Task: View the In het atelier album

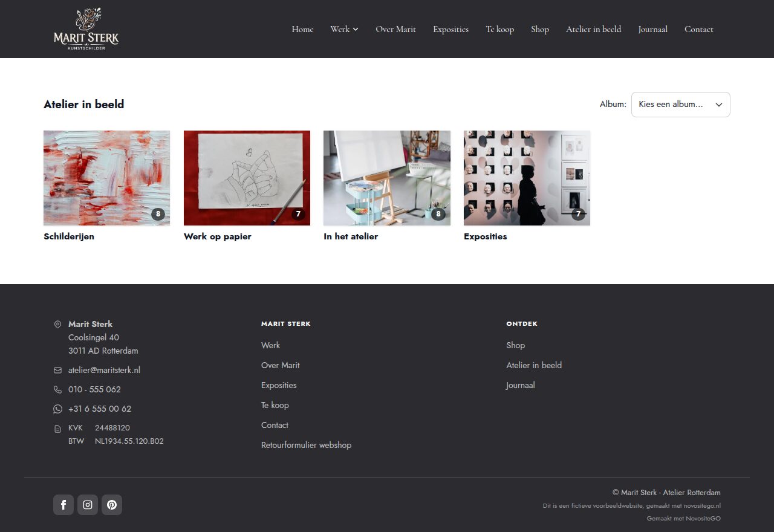Action: point(387,178)
